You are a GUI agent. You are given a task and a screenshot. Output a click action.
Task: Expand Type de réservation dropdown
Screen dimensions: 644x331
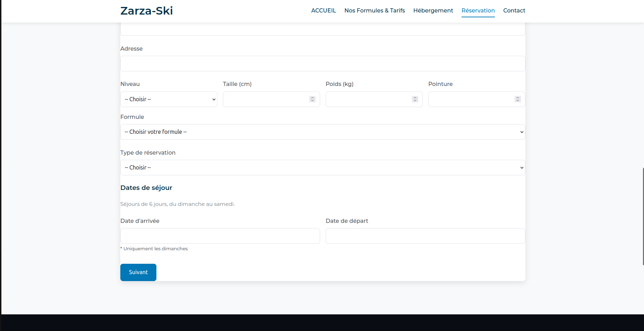323,168
